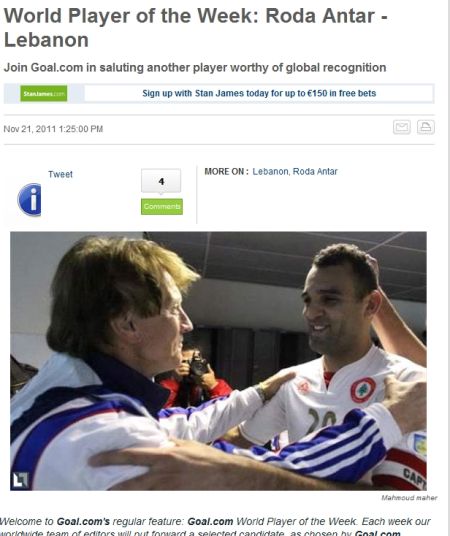Click the blue info circle icon
The width and height of the screenshot is (450, 536).
pos(29,200)
